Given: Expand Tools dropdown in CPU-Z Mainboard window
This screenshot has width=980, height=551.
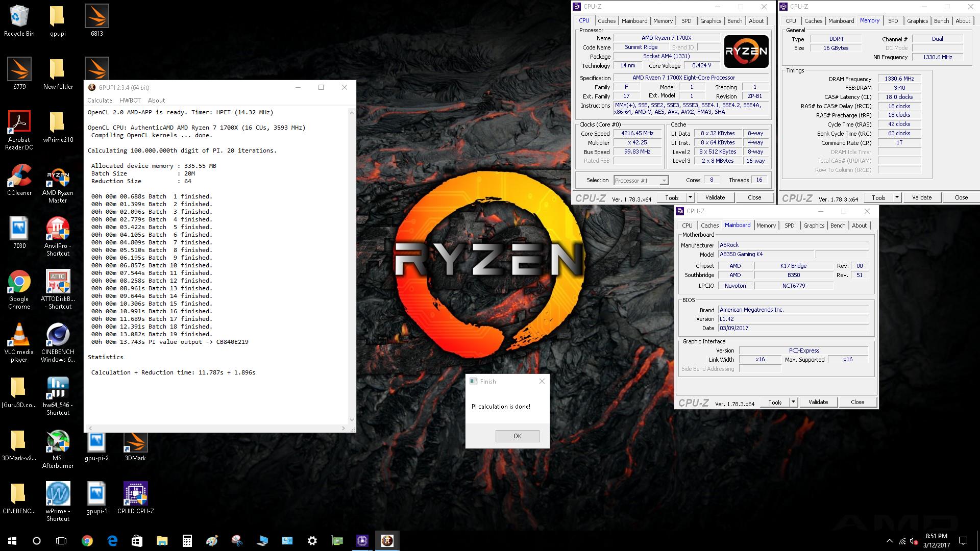Looking at the screenshot, I should [793, 402].
